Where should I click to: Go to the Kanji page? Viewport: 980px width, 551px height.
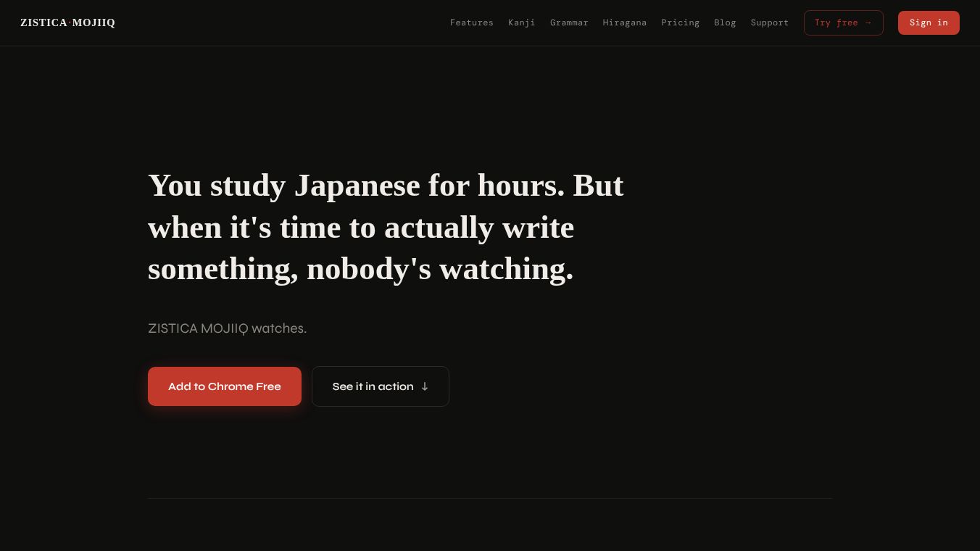[x=522, y=22]
